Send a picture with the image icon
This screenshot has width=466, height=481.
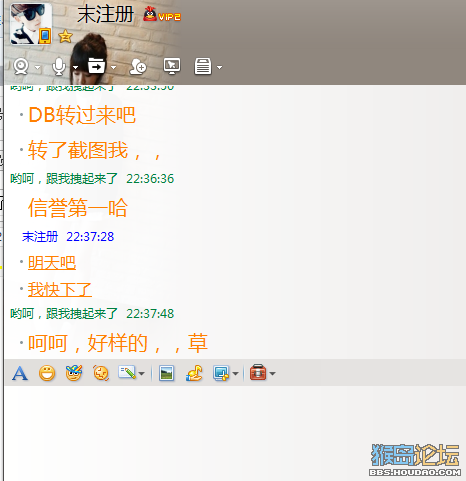coord(166,373)
